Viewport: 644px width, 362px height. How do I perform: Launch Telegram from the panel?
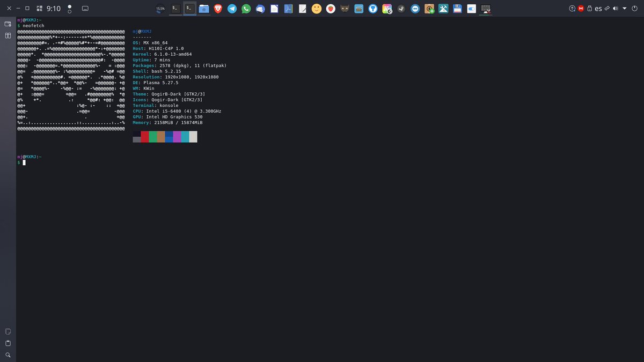232,9
